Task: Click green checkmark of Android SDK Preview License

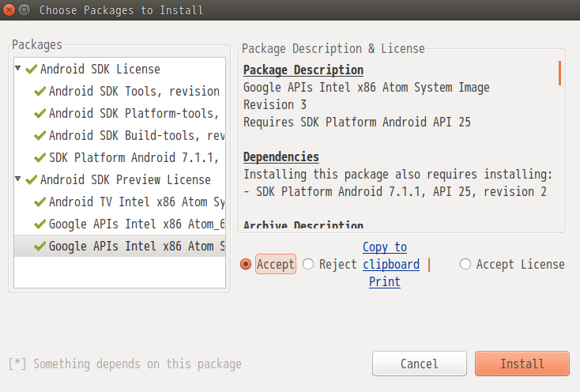Action: pyautogui.click(x=32, y=179)
